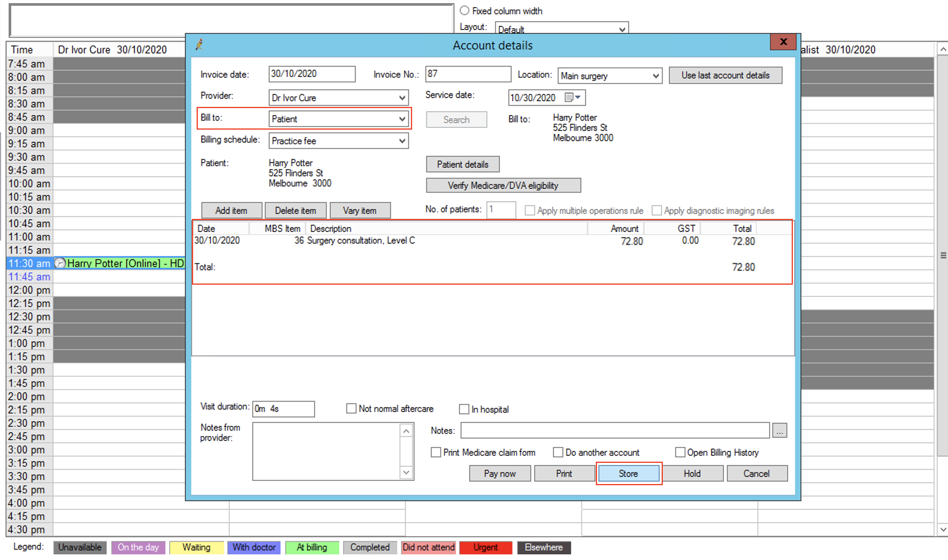The height and width of the screenshot is (560, 948).
Task: Add an item to the account
Action: click(232, 210)
